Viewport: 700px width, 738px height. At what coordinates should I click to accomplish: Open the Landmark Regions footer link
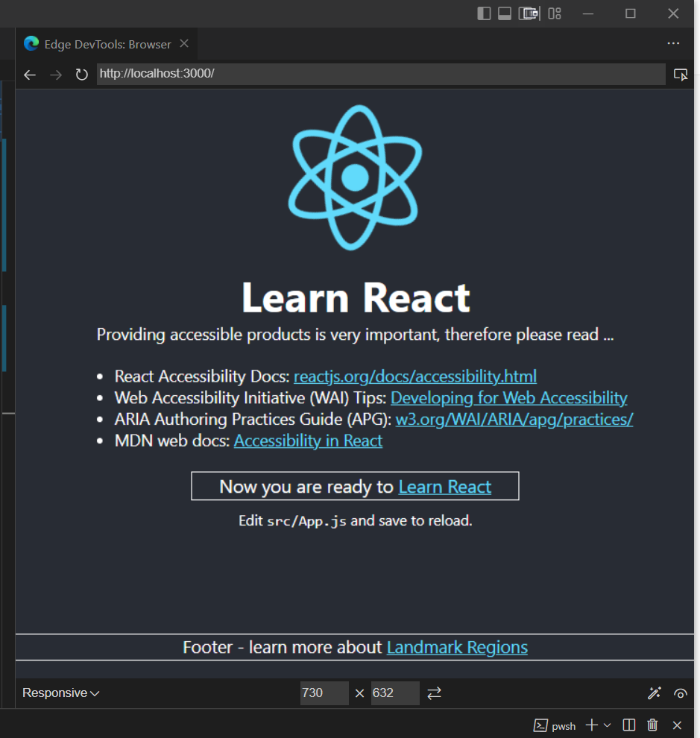click(x=457, y=647)
